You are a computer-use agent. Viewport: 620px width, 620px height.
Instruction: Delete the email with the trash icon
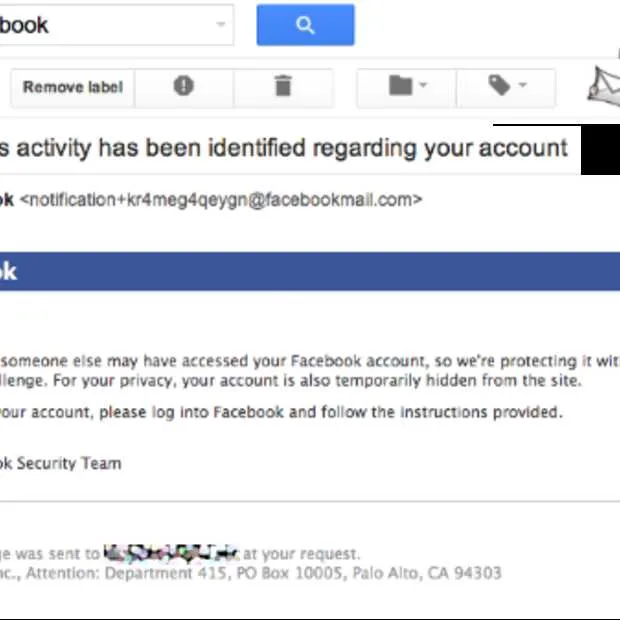tap(283, 87)
